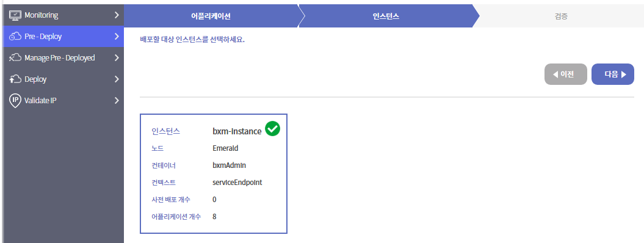Expand the Manage Pre-Deployed chevron
The width and height of the screenshot is (644, 243).
117,58
